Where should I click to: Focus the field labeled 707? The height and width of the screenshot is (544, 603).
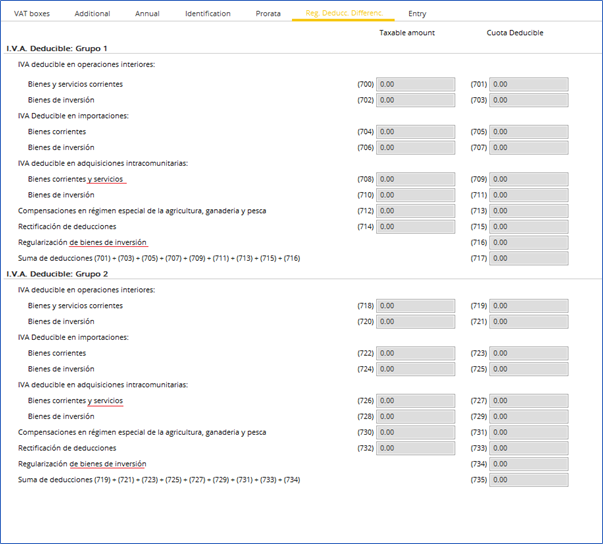(x=529, y=147)
